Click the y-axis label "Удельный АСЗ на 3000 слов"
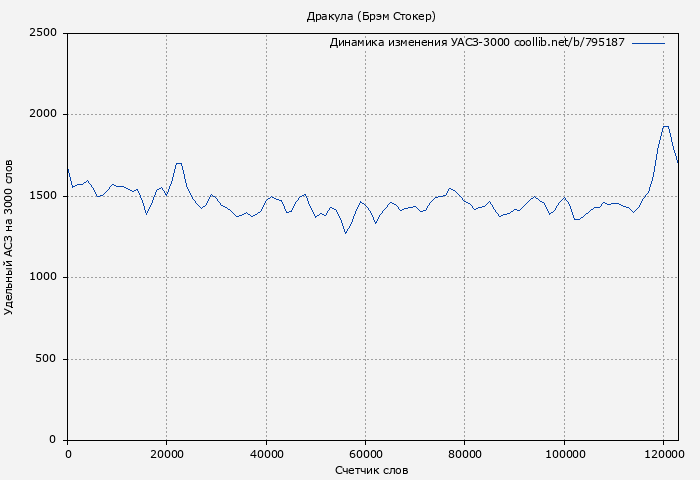The width and height of the screenshot is (700, 480). click(10, 237)
